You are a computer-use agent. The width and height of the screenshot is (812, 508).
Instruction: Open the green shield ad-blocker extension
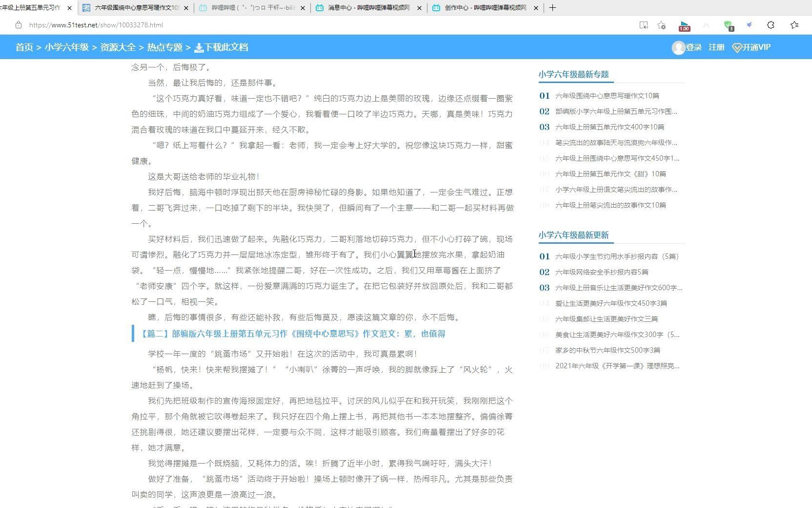point(728,25)
